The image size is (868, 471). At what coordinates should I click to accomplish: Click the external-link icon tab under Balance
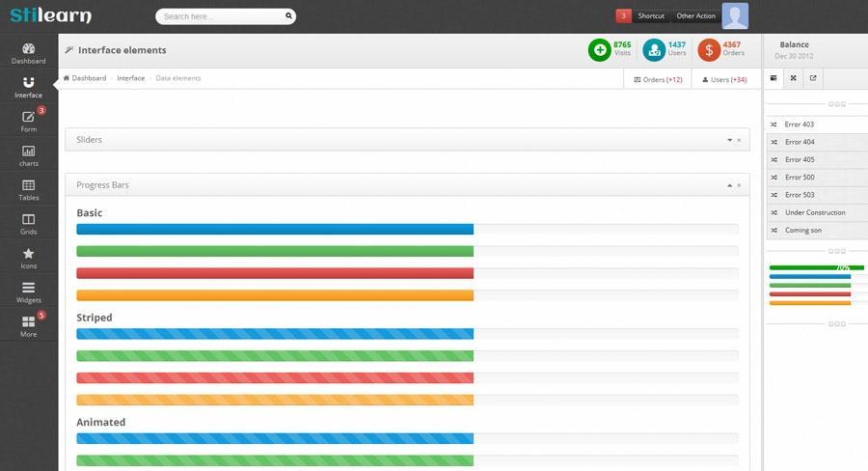click(813, 78)
